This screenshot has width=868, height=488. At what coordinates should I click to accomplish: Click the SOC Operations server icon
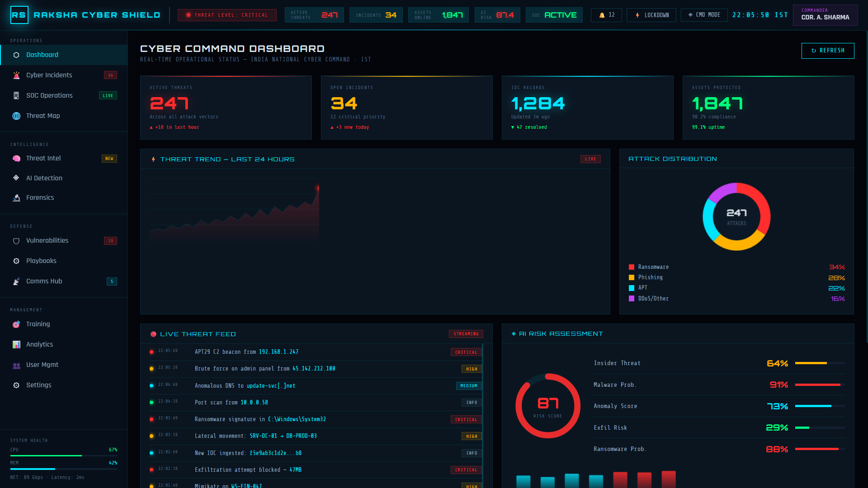coord(16,95)
